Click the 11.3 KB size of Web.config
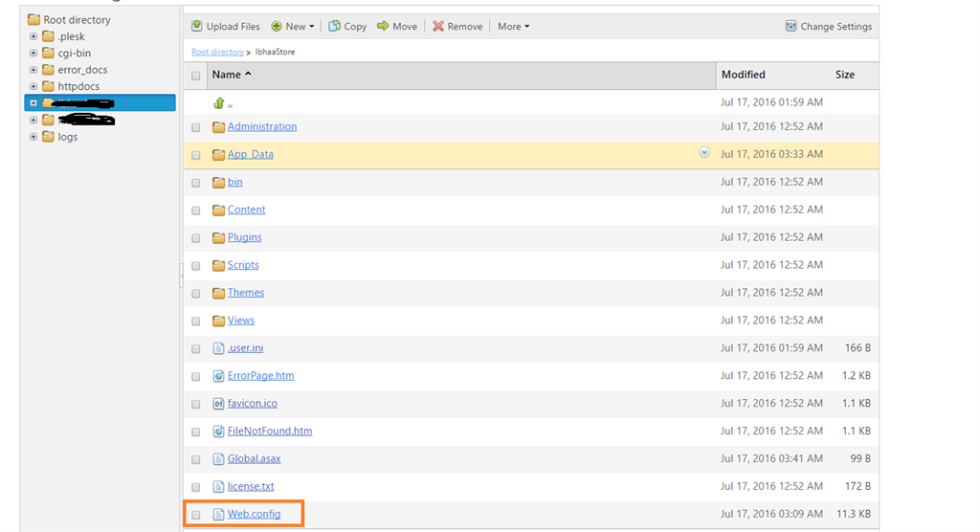The height and width of the screenshot is (532, 980). [x=854, y=514]
